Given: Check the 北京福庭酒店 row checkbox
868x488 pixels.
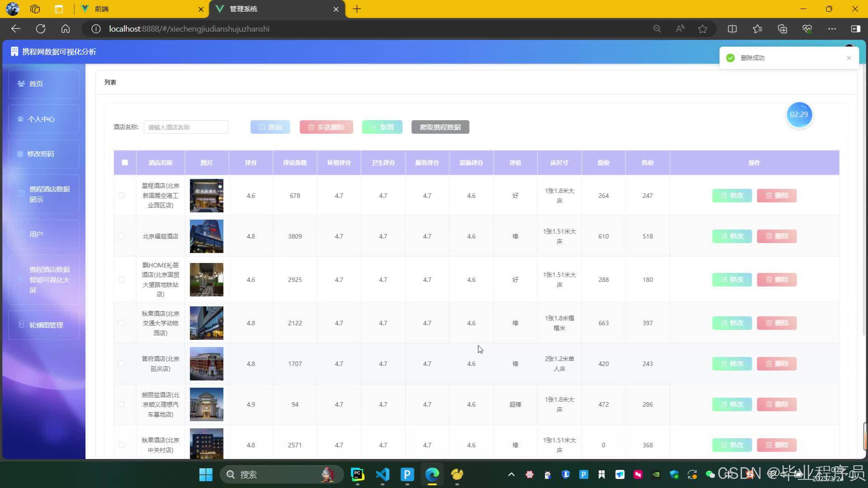Looking at the screenshot, I should pyautogui.click(x=121, y=236).
